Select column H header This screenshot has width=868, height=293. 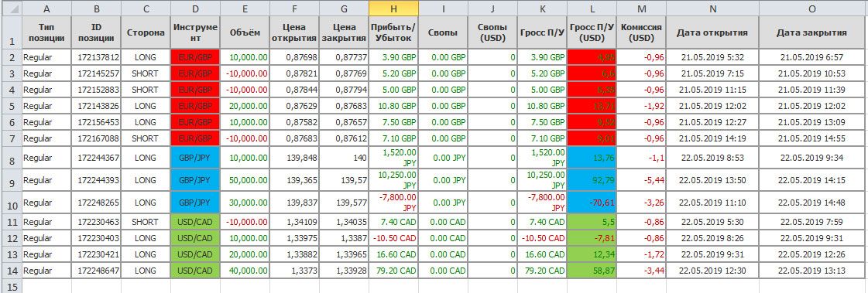click(x=393, y=9)
